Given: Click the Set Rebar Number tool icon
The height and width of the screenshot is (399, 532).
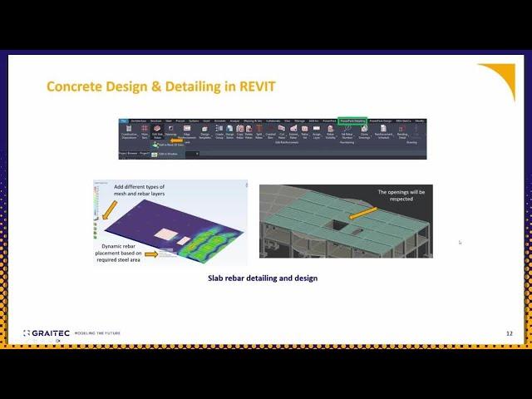Looking at the screenshot, I should pyautogui.click(x=347, y=128).
